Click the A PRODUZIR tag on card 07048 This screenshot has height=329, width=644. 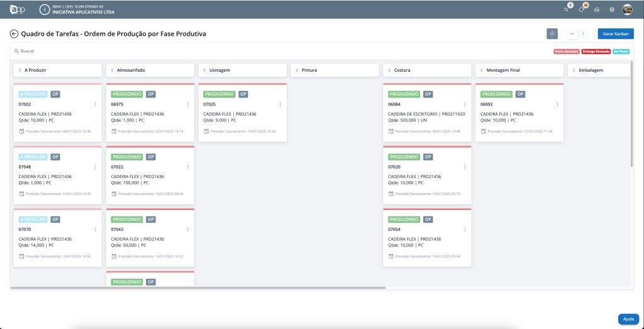click(33, 157)
